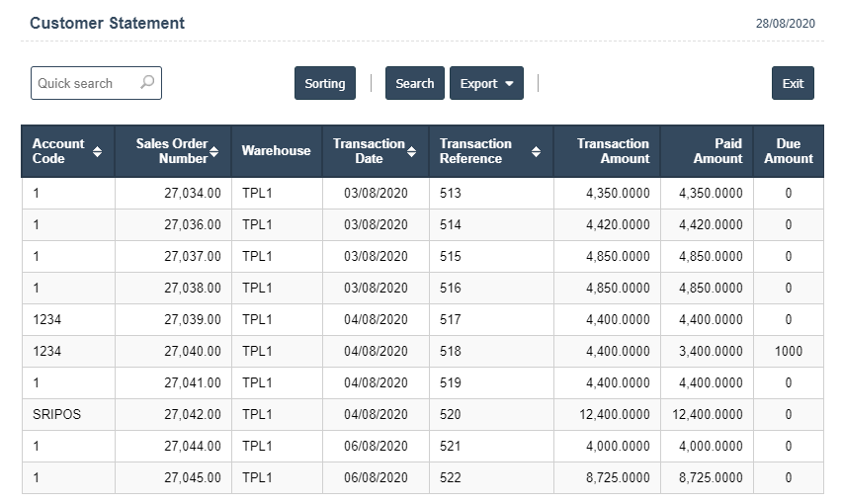Click the due amount 1000 cell
The width and height of the screenshot is (842, 504).
point(788,352)
